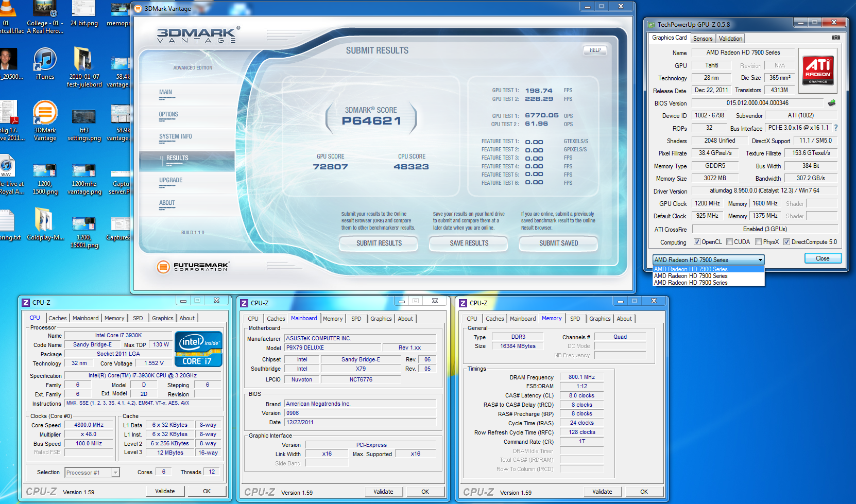Image resolution: width=856 pixels, height=504 pixels.
Task: Click the DRAM Frequency 800.1 MHz value
Action: [581, 377]
